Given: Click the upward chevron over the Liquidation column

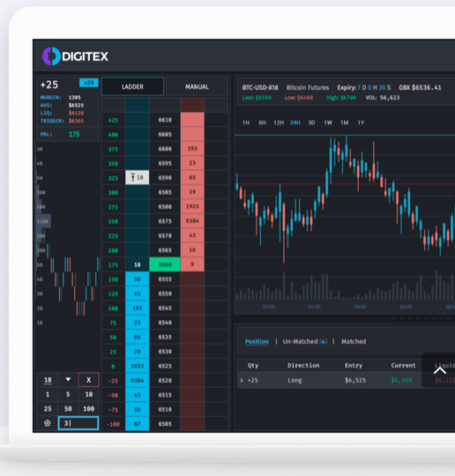Looking at the screenshot, I should click(x=439, y=370).
